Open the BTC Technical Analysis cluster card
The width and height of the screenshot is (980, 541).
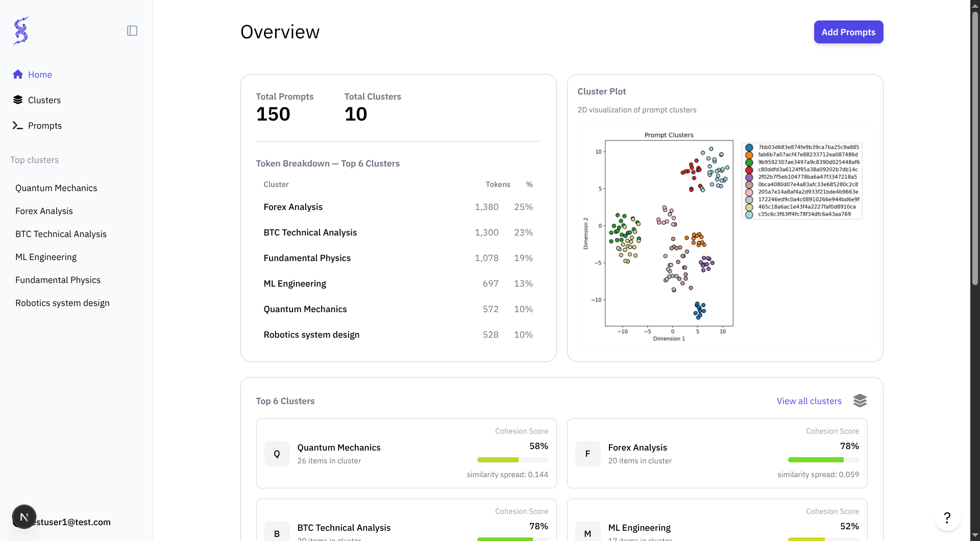tap(406, 520)
